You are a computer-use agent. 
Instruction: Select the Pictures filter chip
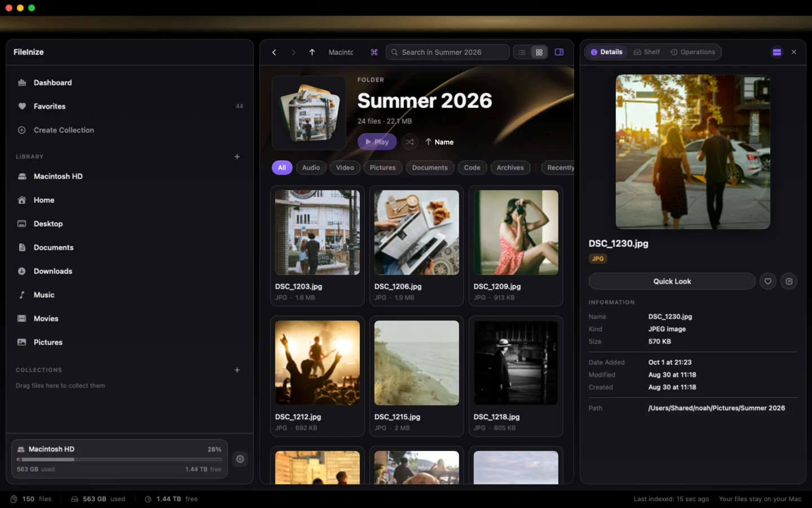point(383,168)
